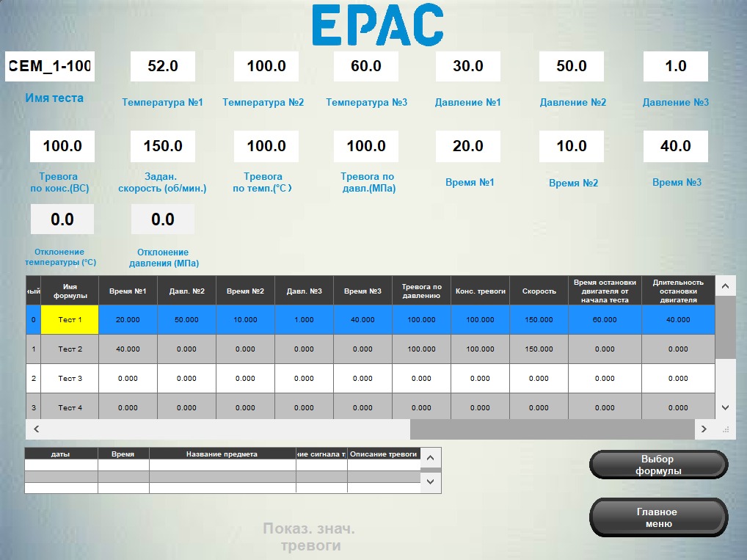
Task: Click the Задан. скорость value field
Action: 162,146
